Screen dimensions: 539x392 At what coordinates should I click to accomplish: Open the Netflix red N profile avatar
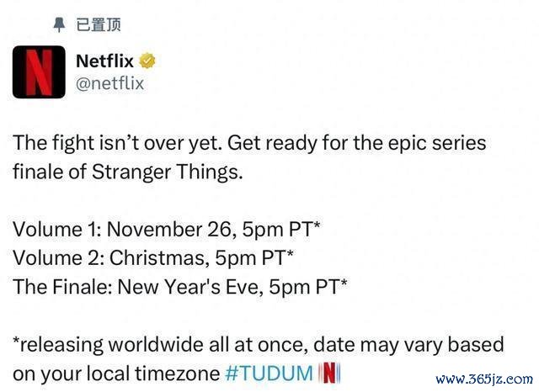[39, 72]
